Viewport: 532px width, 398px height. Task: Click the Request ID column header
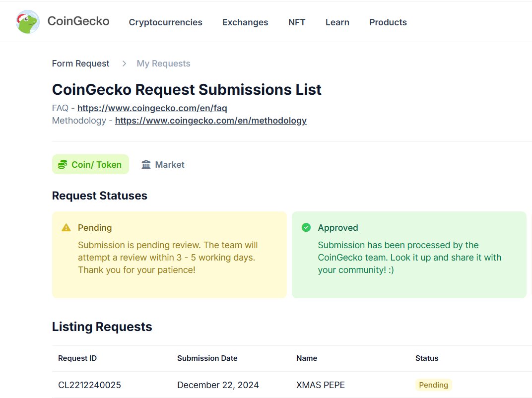click(x=77, y=358)
